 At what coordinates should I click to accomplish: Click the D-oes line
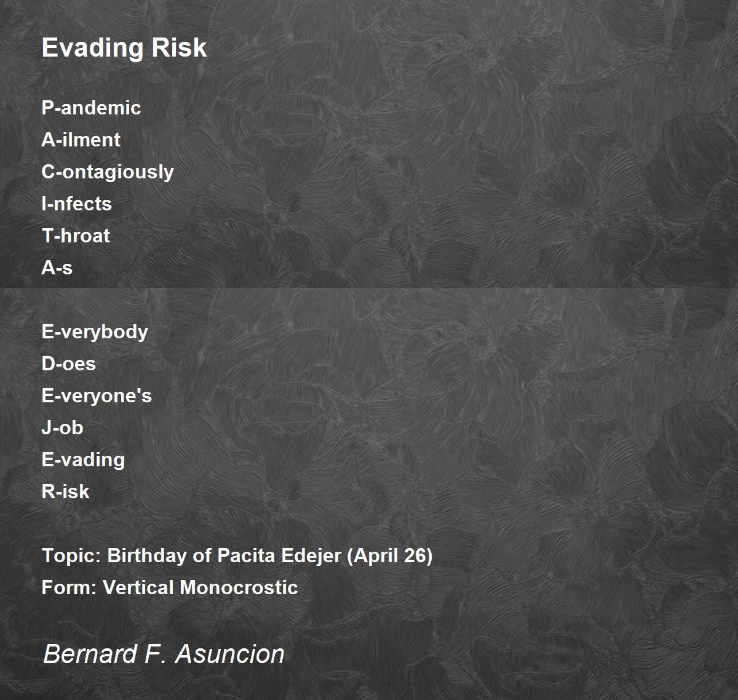click(69, 364)
